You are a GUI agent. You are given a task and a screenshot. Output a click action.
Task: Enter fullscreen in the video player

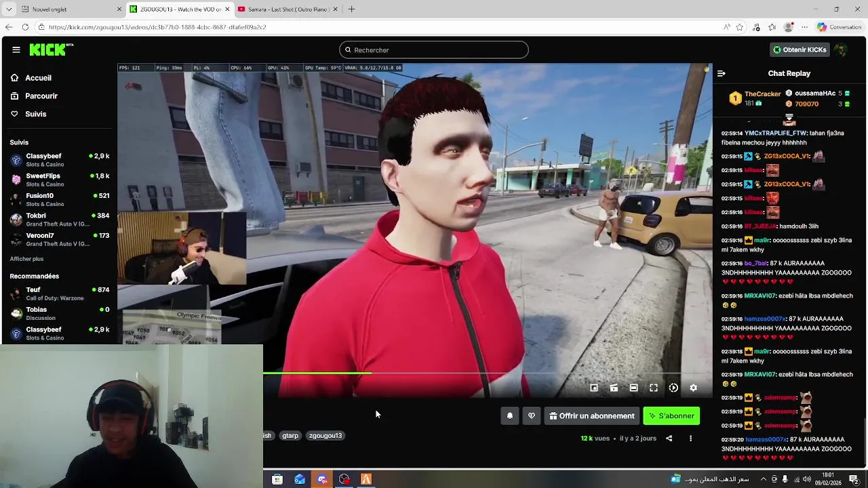pyautogui.click(x=654, y=388)
